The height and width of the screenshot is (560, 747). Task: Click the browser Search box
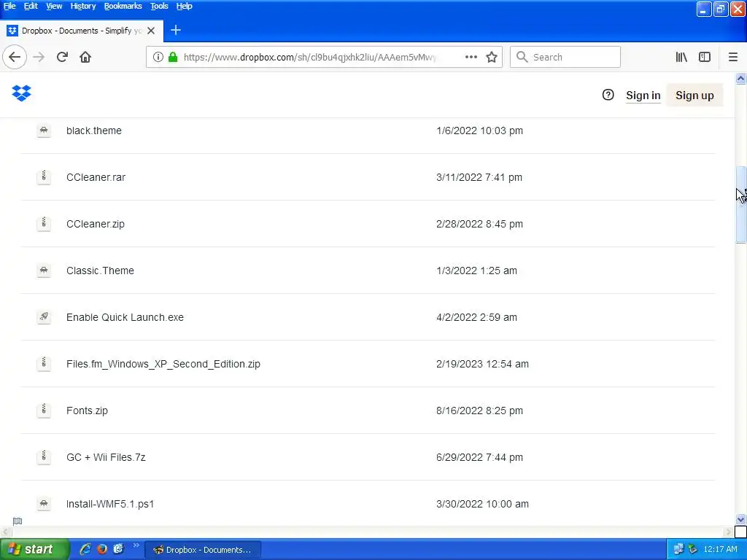click(x=565, y=57)
